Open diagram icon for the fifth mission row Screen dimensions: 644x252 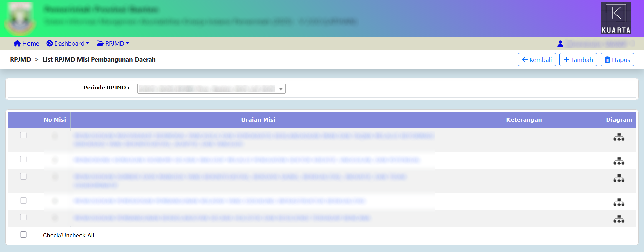pos(619,219)
